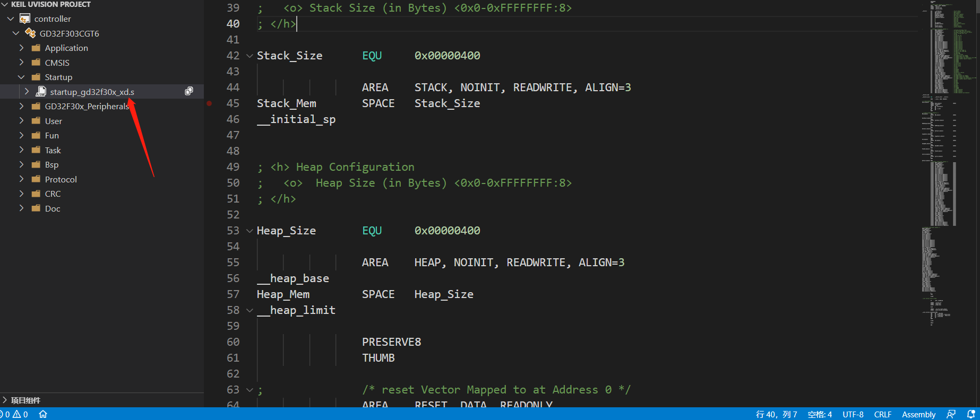
Task: Click the copy icon beside startup_gd32f30x_xd.s
Action: pyautogui.click(x=188, y=91)
